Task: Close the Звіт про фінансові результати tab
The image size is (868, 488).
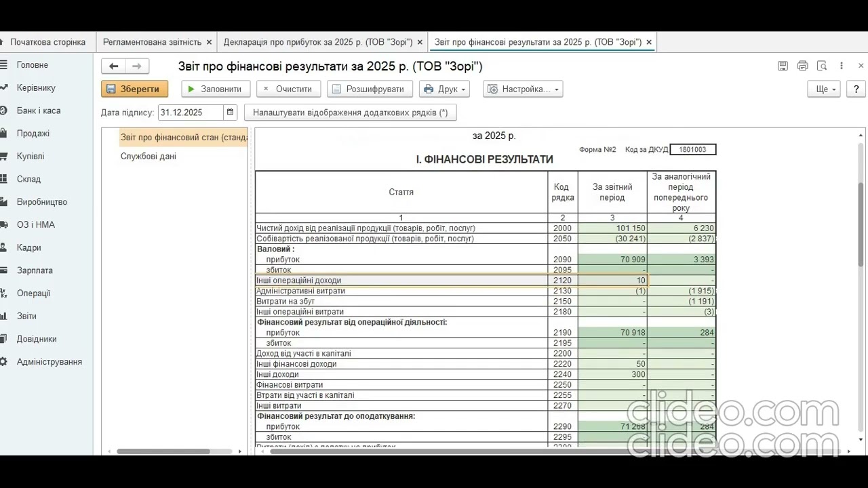Action: pos(649,42)
